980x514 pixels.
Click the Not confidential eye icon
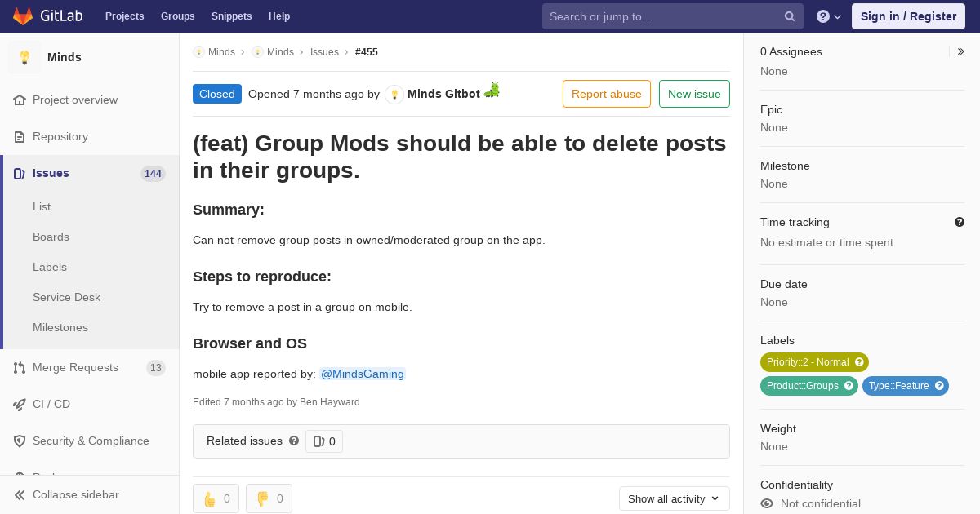pyautogui.click(x=767, y=504)
